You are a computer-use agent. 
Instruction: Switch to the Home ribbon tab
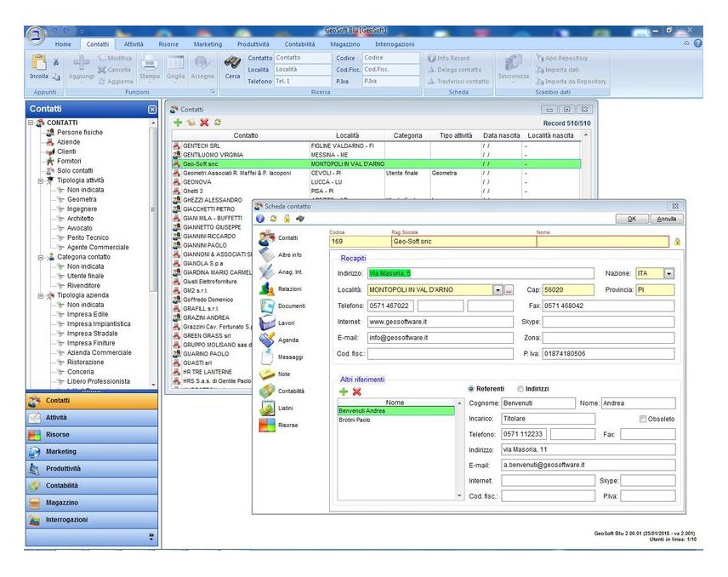point(63,44)
